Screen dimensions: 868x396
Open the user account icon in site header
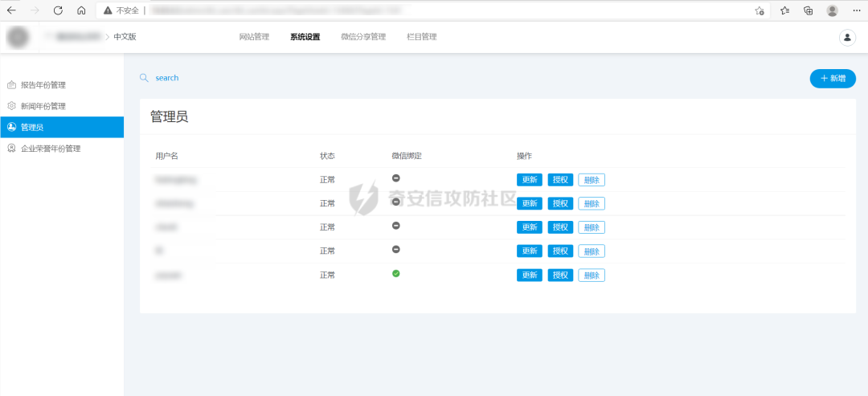[847, 37]
